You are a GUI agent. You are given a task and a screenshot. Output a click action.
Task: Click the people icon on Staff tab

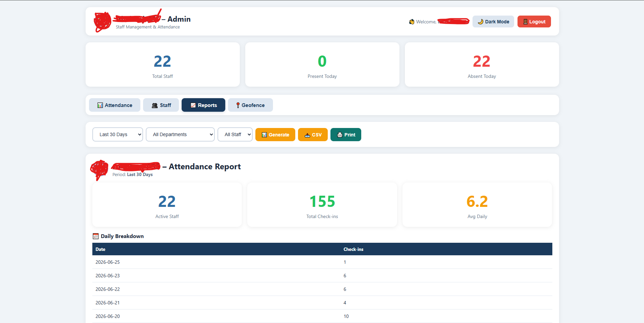click(155, 105)
